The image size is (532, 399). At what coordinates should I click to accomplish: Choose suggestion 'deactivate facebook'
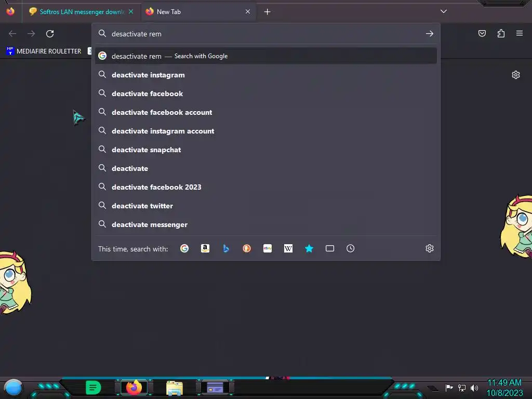point(266,94)
